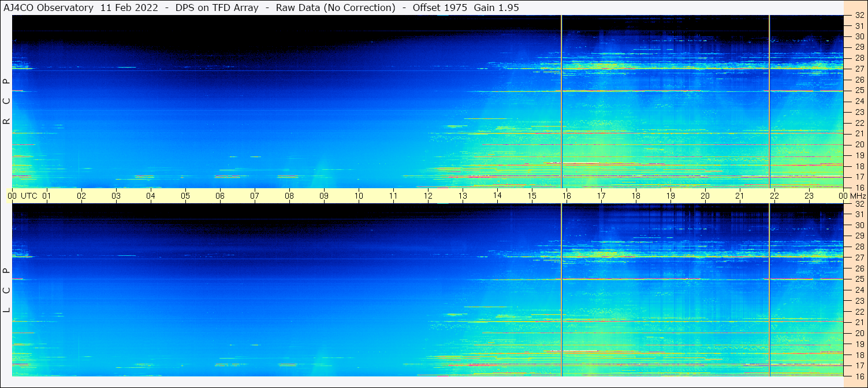Screen dimensions: 868x388
Task: Click the 32 MHz tick label in LCP panel
Action: 859,204
